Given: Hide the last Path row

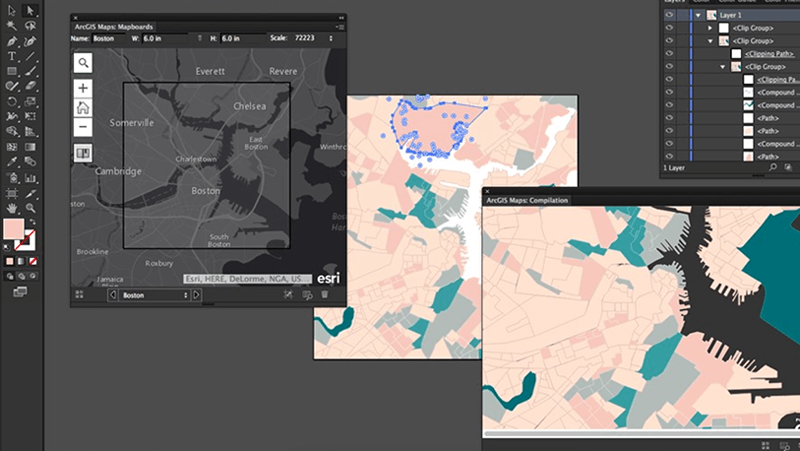Looking at the screenshot, I should 669,157.
